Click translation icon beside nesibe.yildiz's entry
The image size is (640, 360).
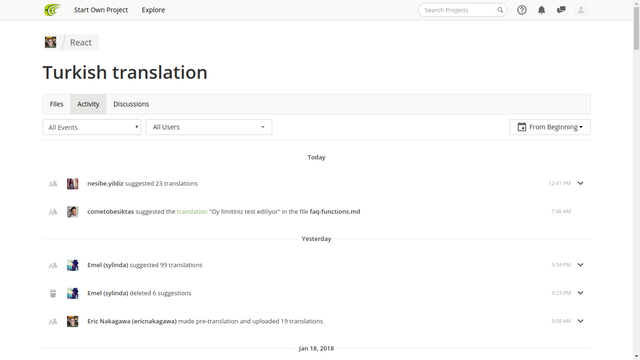[x=53, y=184]
